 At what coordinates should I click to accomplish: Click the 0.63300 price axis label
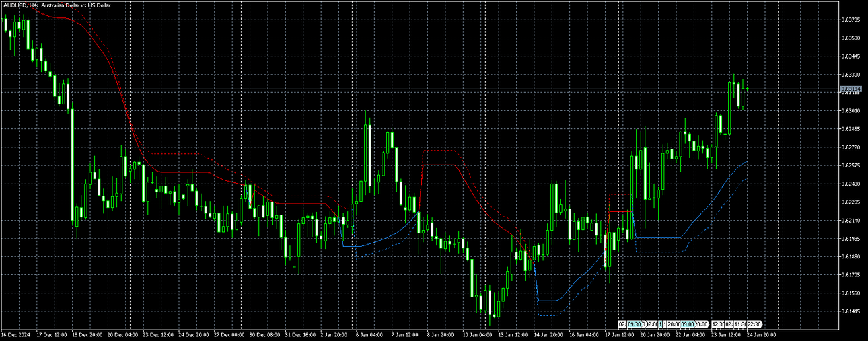tap(851, 74)
